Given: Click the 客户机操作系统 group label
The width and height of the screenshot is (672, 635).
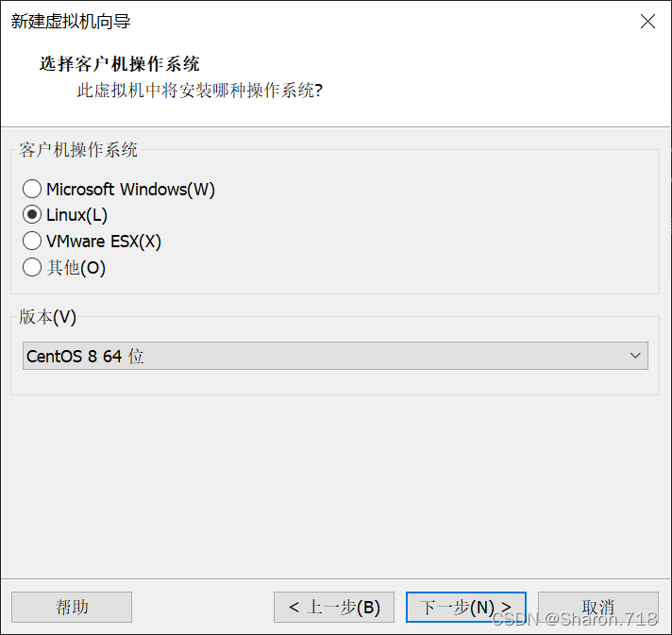Looking at the screenshot, I should coord(78,150).
